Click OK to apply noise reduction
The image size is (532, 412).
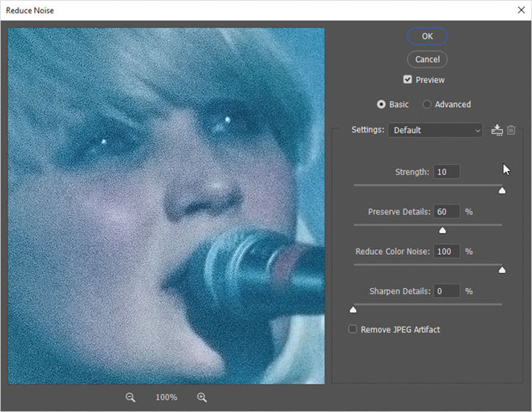pyautogui.click(x=427, y=37)
